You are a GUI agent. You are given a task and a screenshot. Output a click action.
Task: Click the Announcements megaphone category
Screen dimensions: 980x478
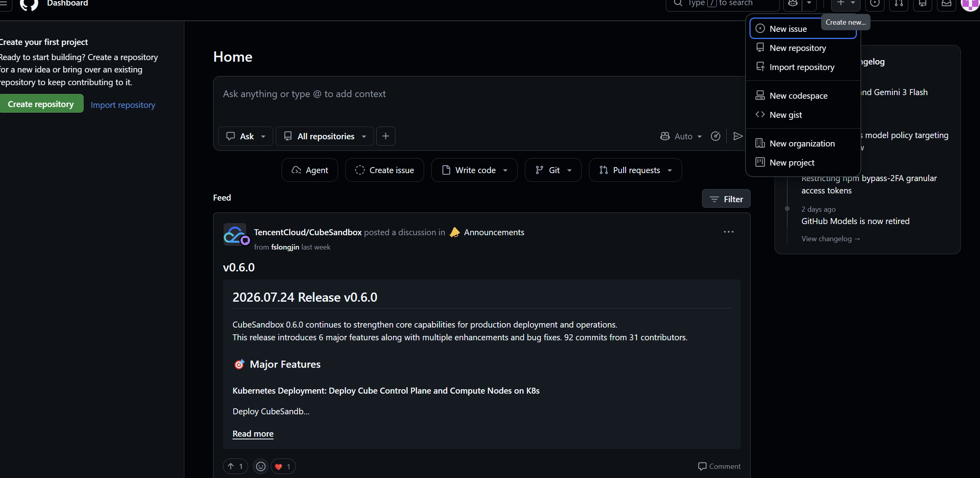point(487,232)
